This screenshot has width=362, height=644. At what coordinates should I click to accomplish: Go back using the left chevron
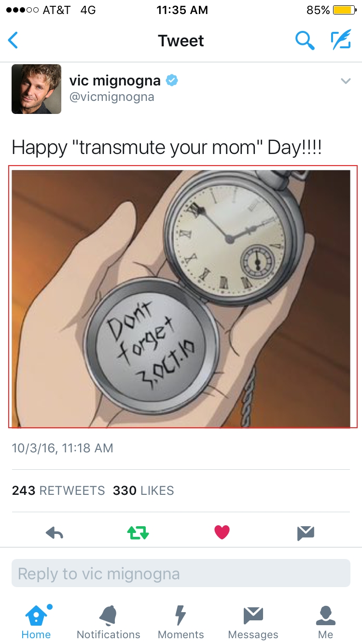[x=13, y=41]
